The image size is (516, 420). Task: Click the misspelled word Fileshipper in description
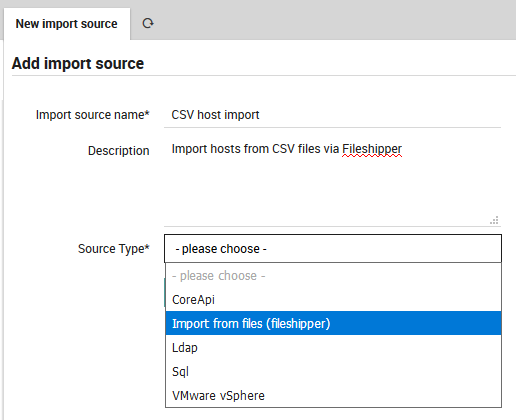372,149
